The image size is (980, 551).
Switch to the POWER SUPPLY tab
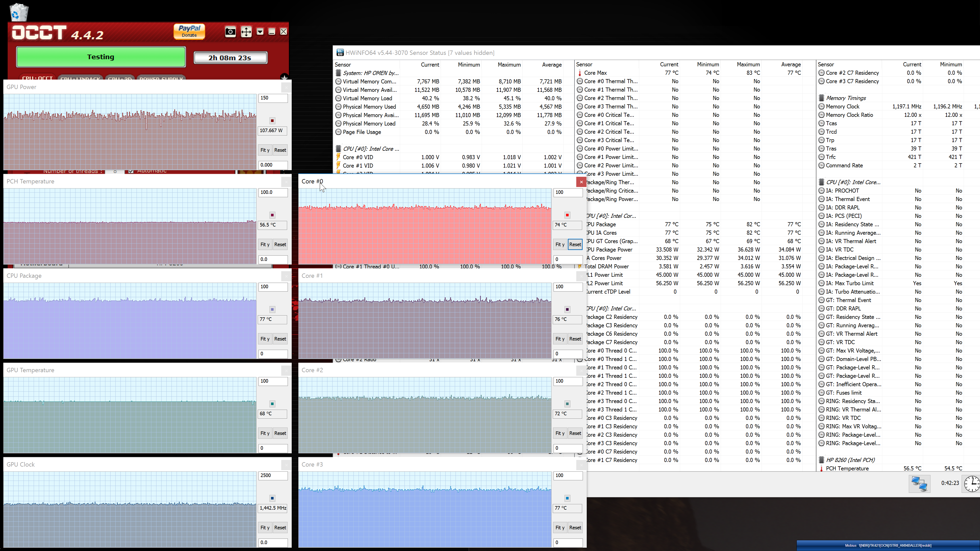coord(161,78)
